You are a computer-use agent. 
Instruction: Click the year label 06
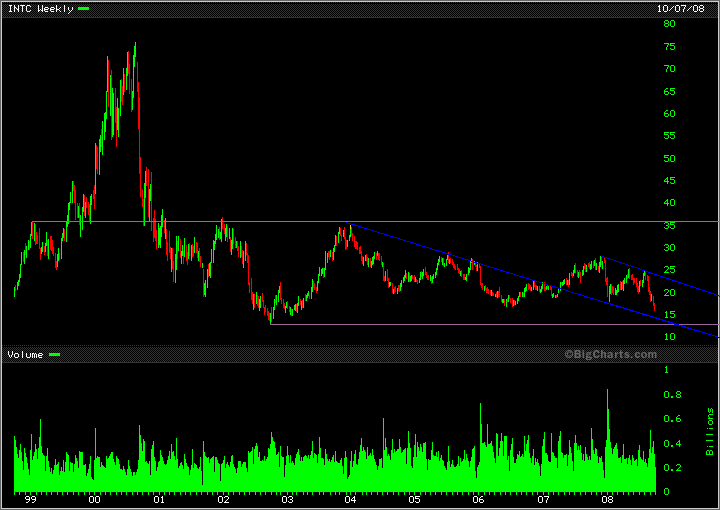pyautogui.click(x=478, y=499)
